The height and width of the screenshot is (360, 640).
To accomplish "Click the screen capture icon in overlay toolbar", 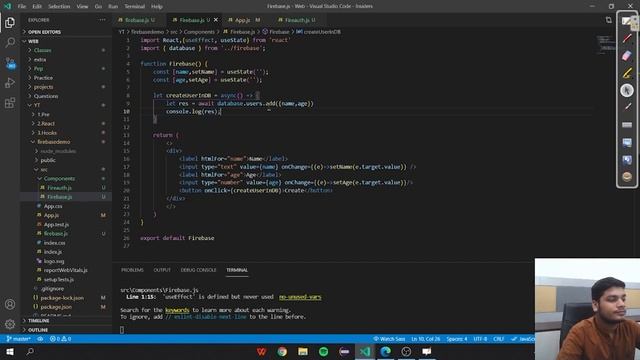I will [627, 160].
